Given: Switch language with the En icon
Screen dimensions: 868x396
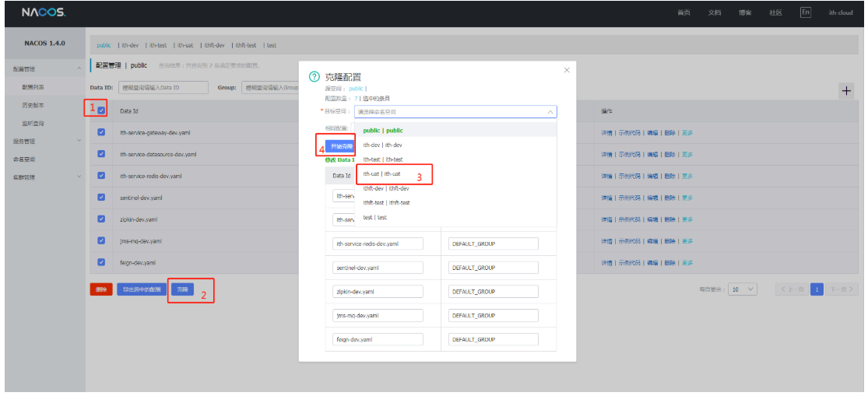Looking at the screenshot, I should [806, 12].
